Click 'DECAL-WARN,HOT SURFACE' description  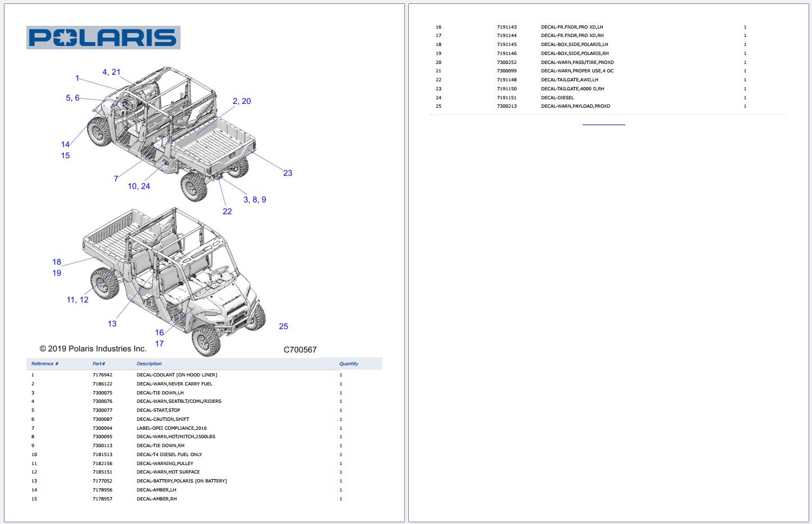click(x=168, y=472)
